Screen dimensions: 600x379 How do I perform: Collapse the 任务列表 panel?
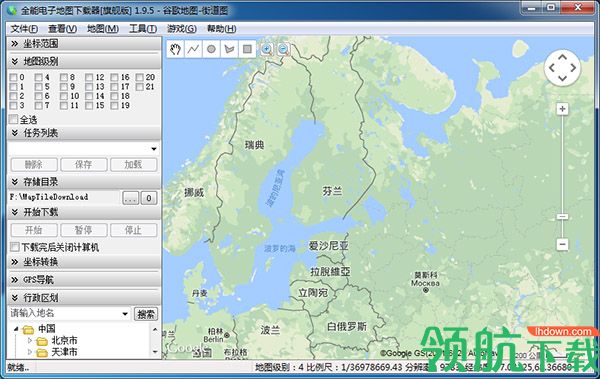click(x=84, y=133)
